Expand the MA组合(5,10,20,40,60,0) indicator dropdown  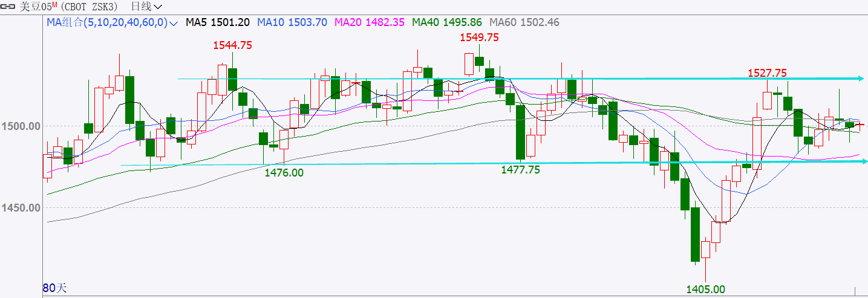(x=113, y=22)
